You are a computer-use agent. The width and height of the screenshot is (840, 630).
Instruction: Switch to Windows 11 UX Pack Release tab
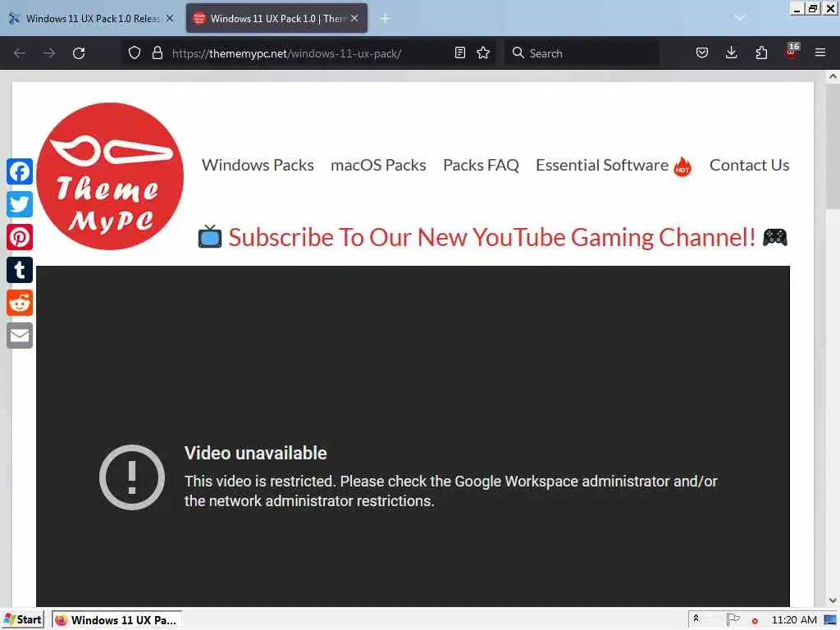click(x=91, y=18)
